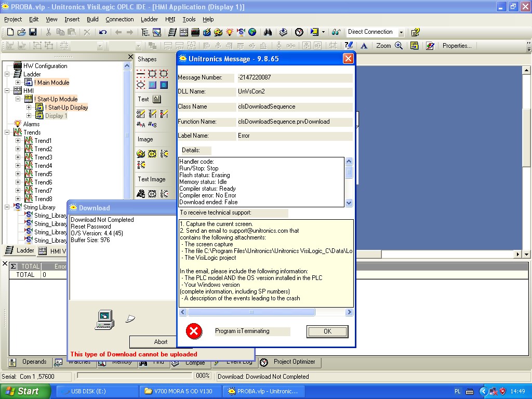Image resolution: width=532 pixels, height=399 pixels.
Task: Collapse the HMI tree node
Action: (x=7, y=90)
